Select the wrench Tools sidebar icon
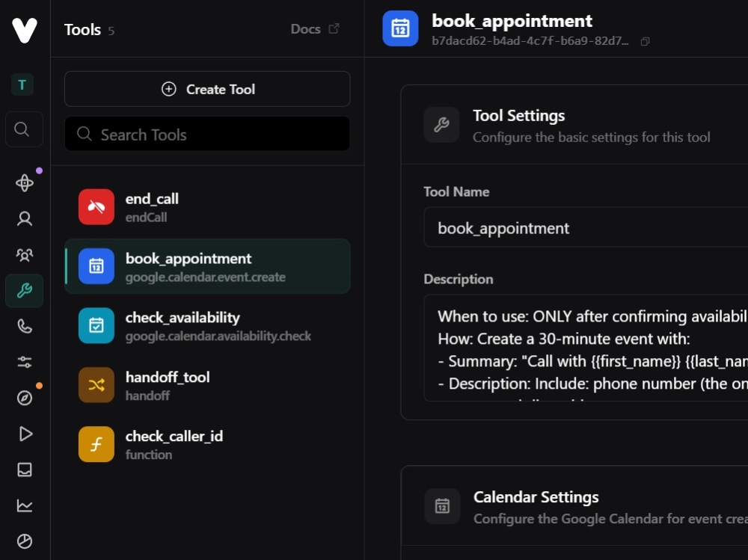 point(25,291)
